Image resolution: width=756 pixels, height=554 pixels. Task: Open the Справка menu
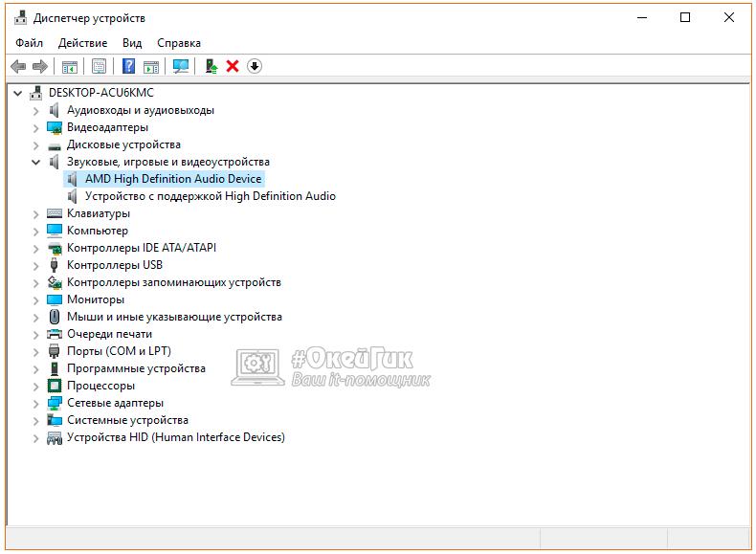(178, 43)
